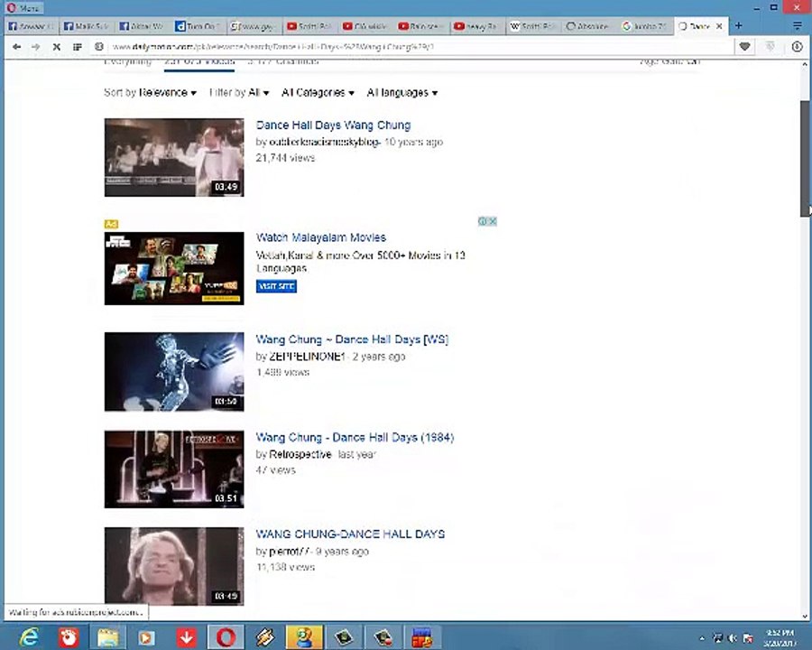The image size is (812, 650).
Task: Click the VISIT SITE ad button
Action: coord(277,286)
